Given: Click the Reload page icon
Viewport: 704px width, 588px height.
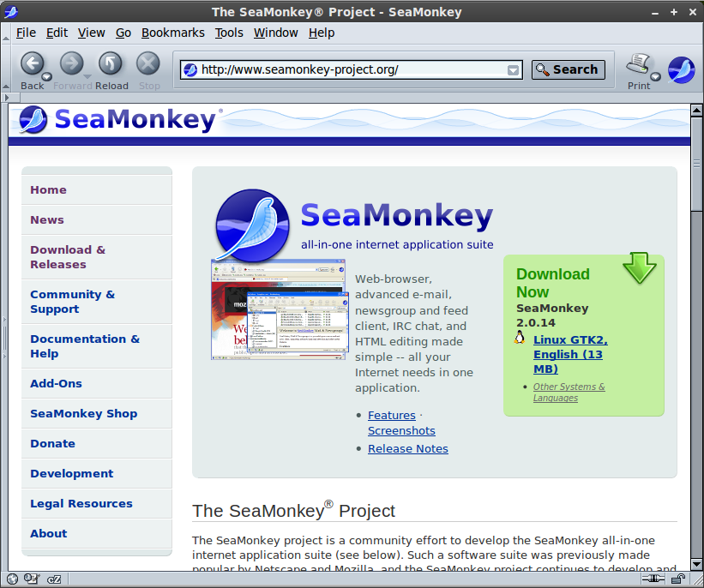Looking at the screenshot, I should tap(111, 63).
